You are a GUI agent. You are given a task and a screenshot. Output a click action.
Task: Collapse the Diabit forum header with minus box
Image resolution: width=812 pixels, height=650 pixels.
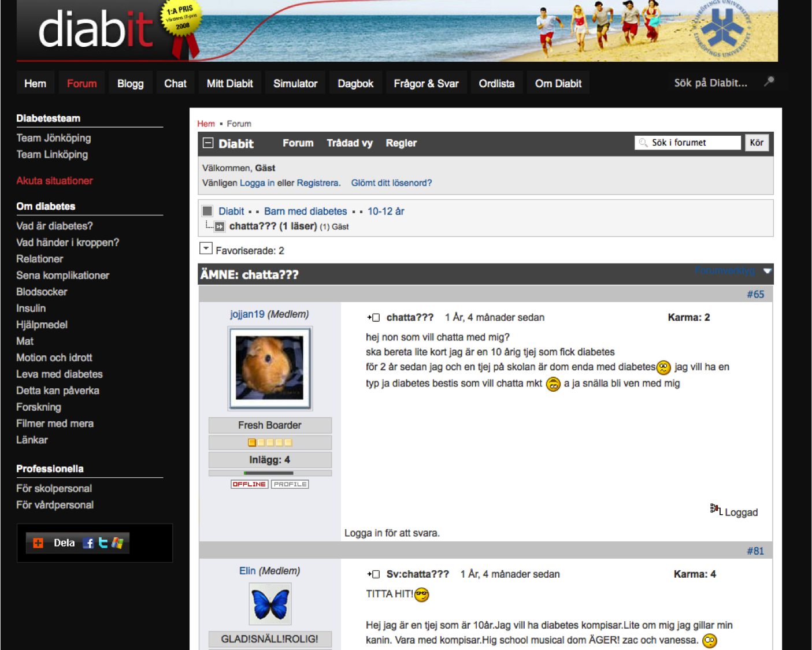[x=208, y=143]
